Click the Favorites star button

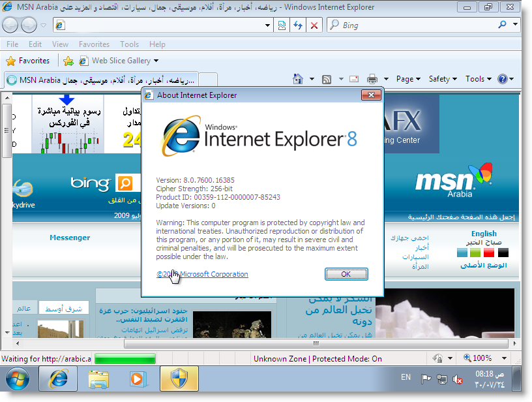coord(28,61)
